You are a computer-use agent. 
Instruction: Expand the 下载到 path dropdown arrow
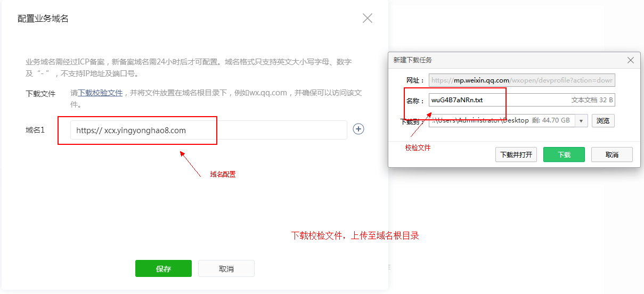tap(581, 121)
